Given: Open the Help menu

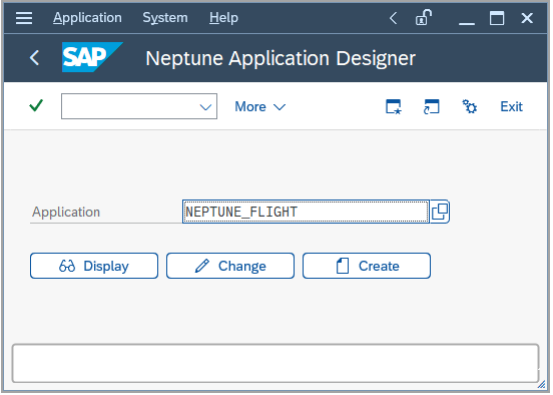Looking at the screenshot, I should (224, 18).
